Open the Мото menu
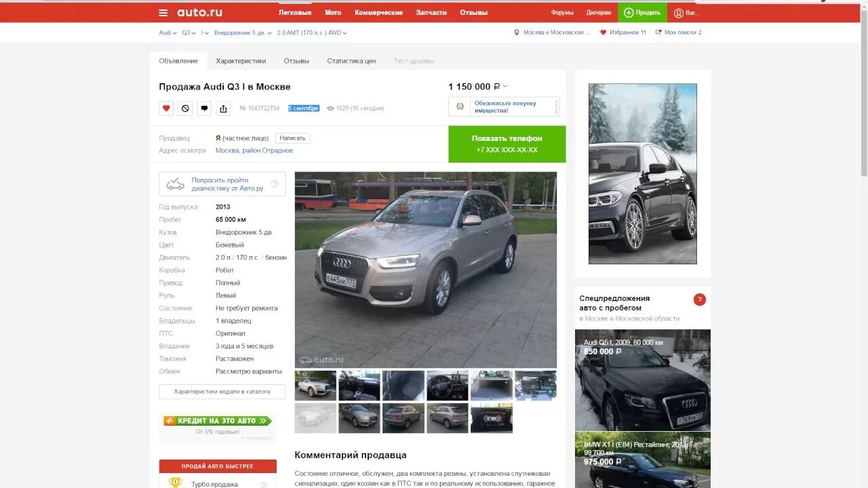 tap(333, 12)
